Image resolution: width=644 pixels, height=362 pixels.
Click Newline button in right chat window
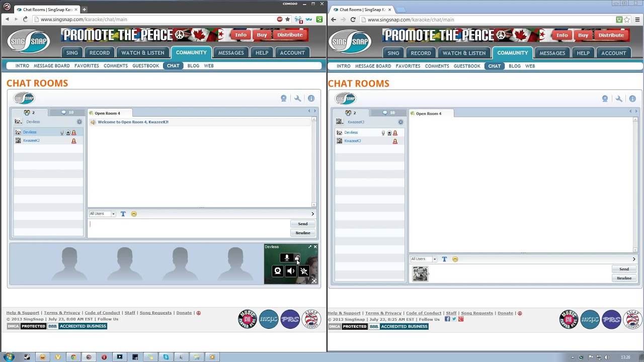click(624, 278)
